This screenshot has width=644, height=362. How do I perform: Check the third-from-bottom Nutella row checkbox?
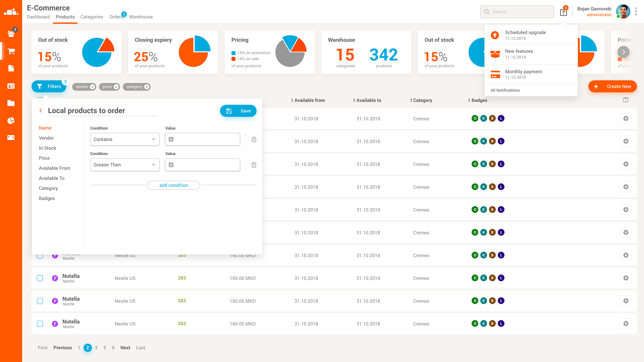(40, 278)
